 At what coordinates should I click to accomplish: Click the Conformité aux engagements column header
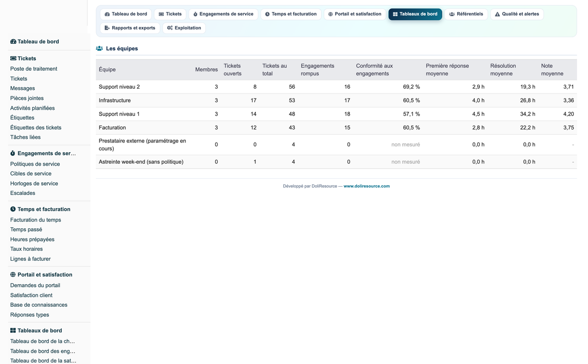tap(374, 70)
